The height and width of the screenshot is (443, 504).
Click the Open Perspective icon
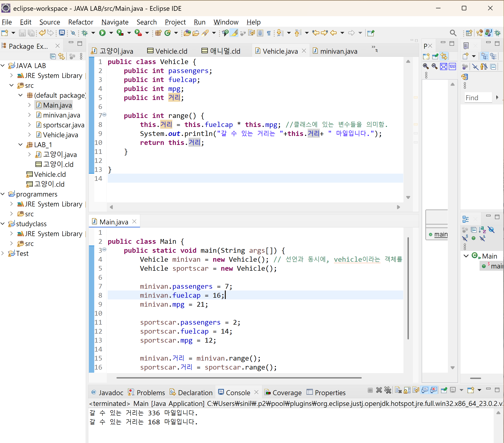click(x=469, y=33)
